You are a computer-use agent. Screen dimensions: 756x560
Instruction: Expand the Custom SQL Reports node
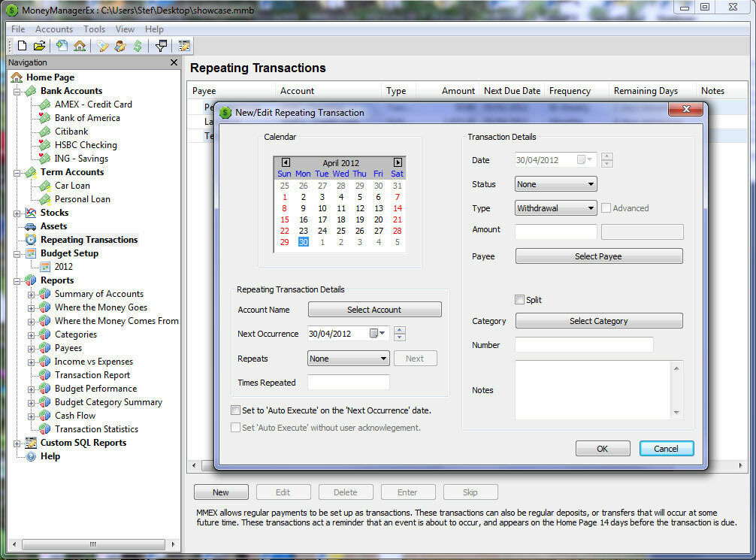point(17,443)
